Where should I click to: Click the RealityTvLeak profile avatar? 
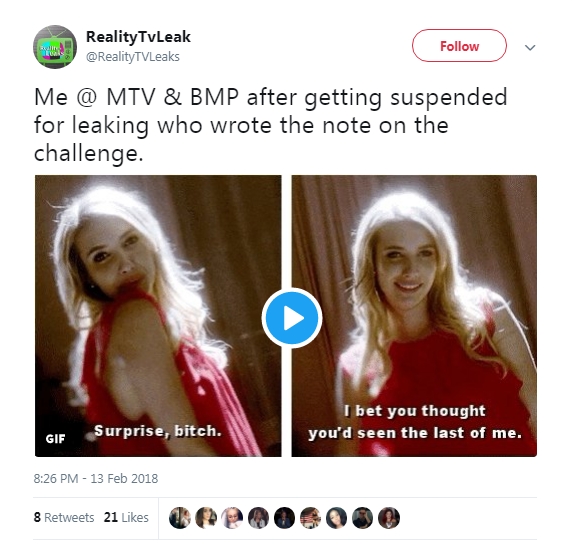[55, 47]
